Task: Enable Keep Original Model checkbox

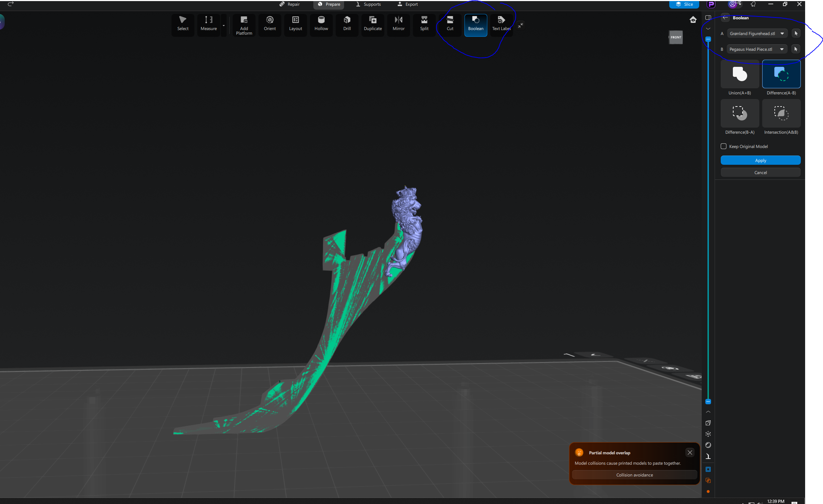Action: (x=724, y=146)
